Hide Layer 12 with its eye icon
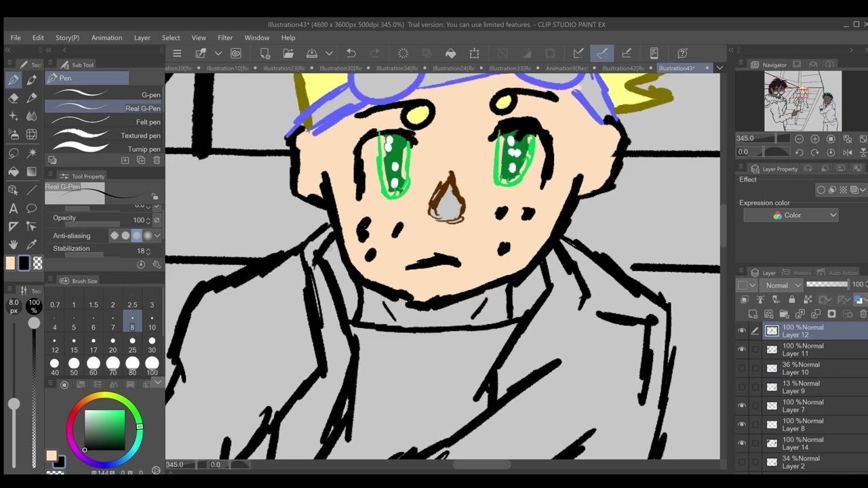This screenshot has width=868, height=488. pos(742,331)
